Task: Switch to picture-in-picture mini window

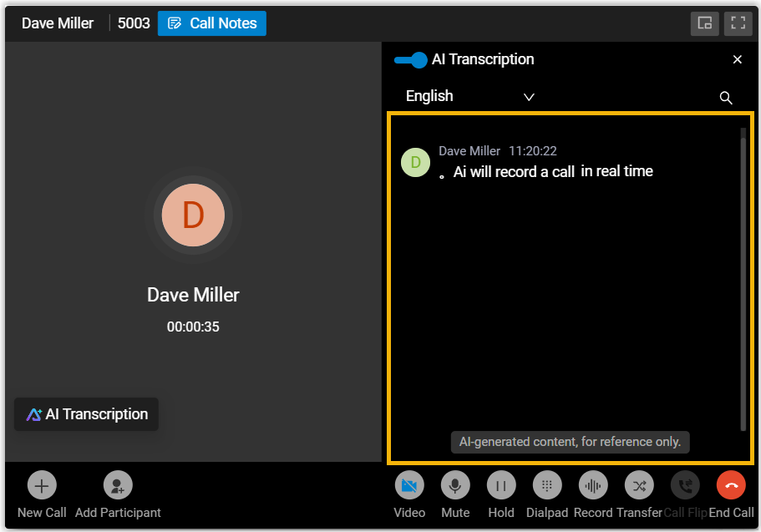Action: tap(705, 23)
